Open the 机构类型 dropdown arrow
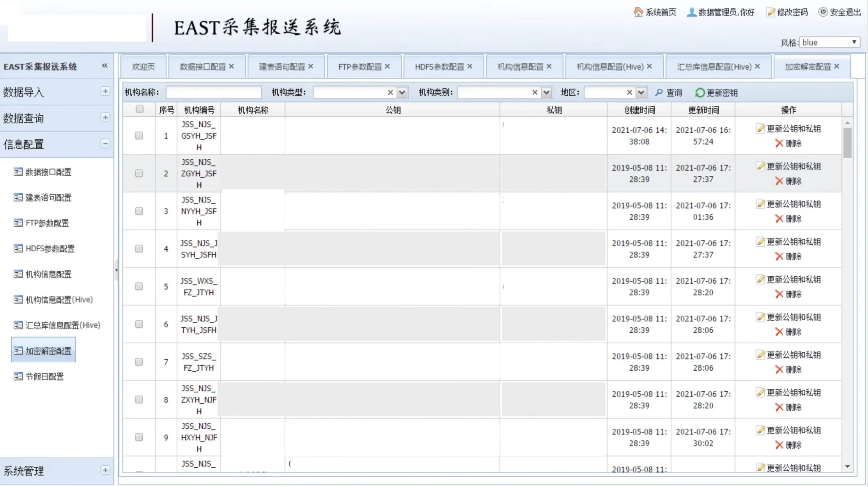Screen dimensions: 868x487 [x=402, y=92]
